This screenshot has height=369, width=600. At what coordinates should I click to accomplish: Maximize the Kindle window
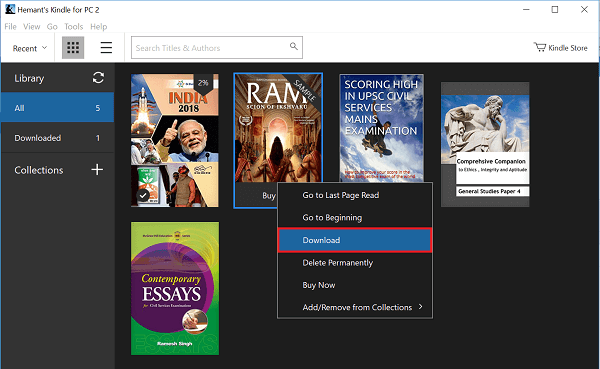[x=555, y=9]
